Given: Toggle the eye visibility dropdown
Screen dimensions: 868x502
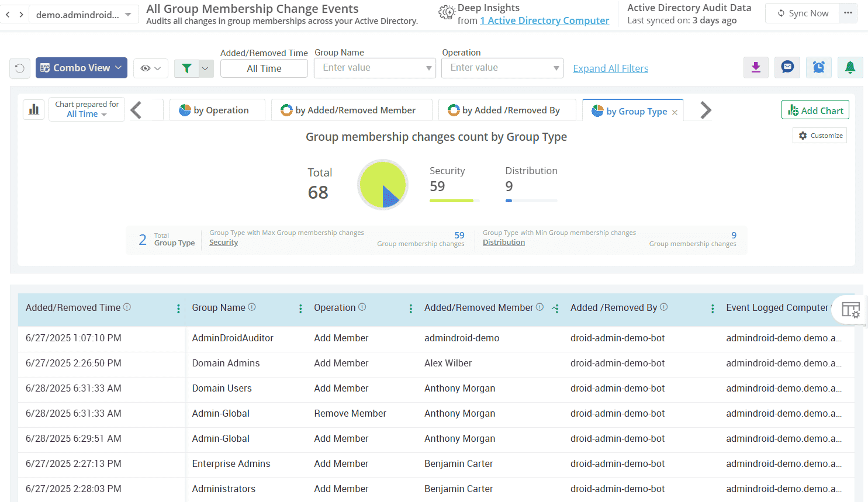Looking at the screenshot, I should click(x=151, y=68).
